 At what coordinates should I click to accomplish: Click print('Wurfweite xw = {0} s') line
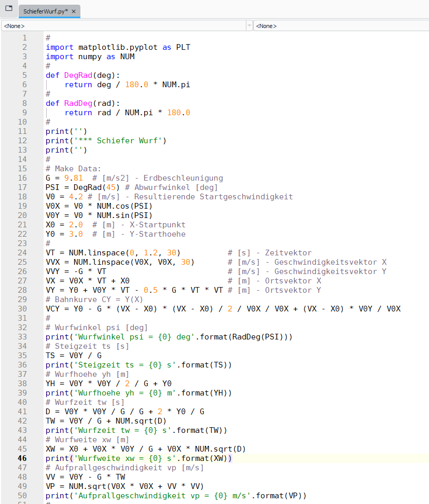tap(139, 458)
